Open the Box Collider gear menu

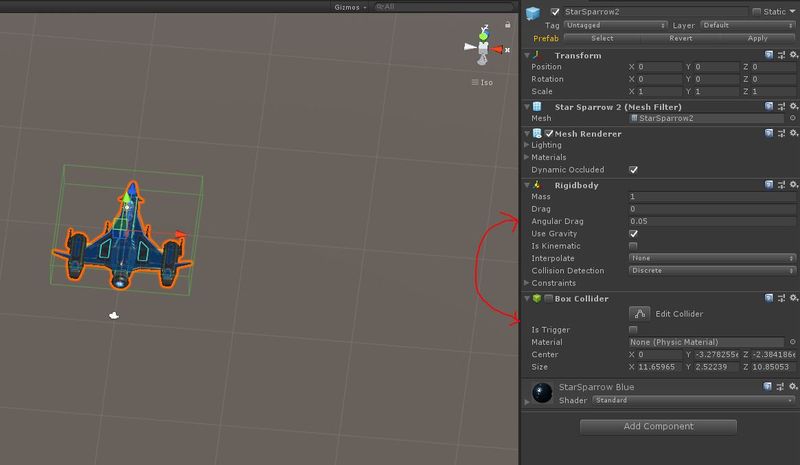(793, 298)
